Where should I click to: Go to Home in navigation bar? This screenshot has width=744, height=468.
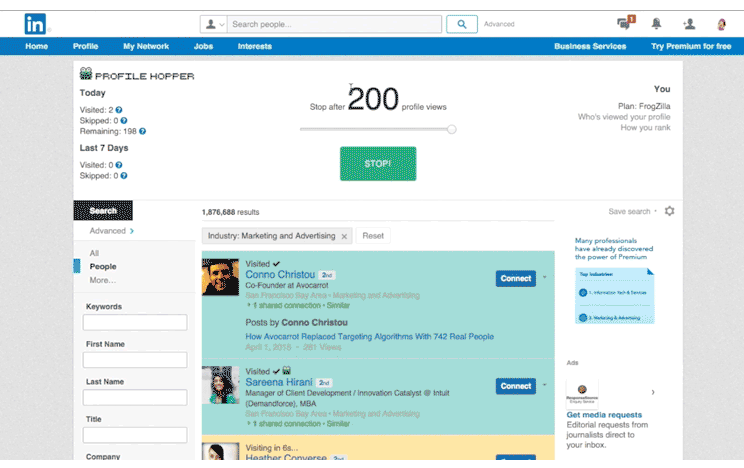point(37,46)
